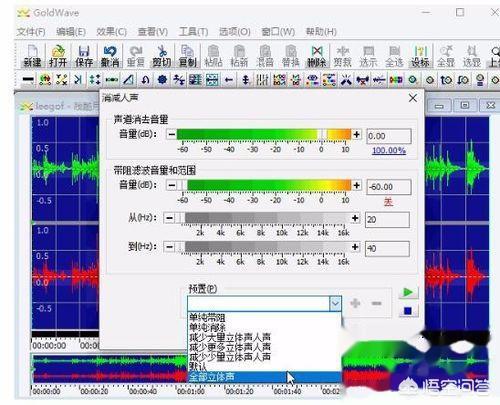The width and height of the screenshot is (500, 405).
Task: Click plus button on the 从(Hz) slider
Action: pyautogui.click(x=355, y=218)
